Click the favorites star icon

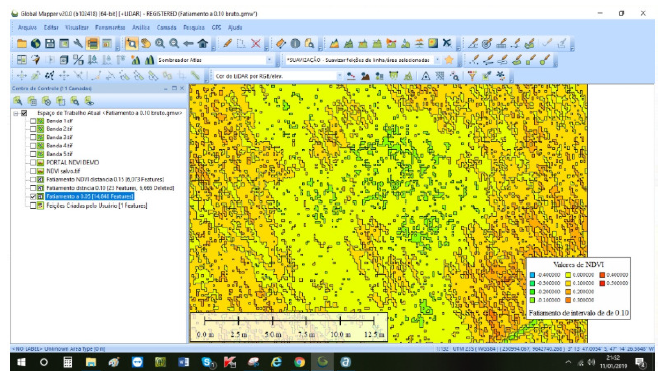click(x=449, y=60)
